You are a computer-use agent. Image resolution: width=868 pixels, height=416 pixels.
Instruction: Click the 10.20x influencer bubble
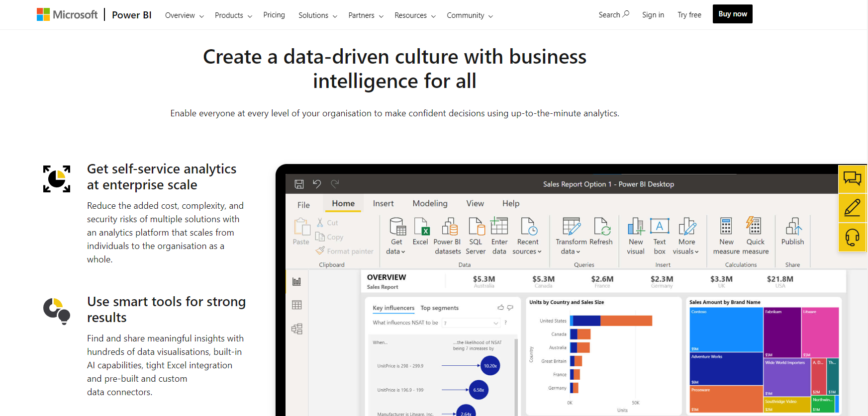point(490,366)
